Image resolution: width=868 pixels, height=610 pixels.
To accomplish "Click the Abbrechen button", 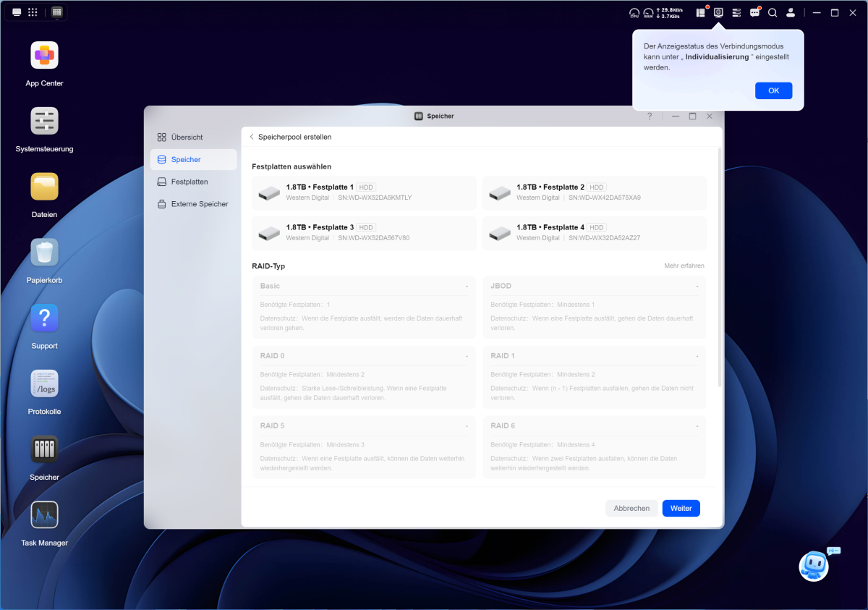I will click(x=631, y=508).
